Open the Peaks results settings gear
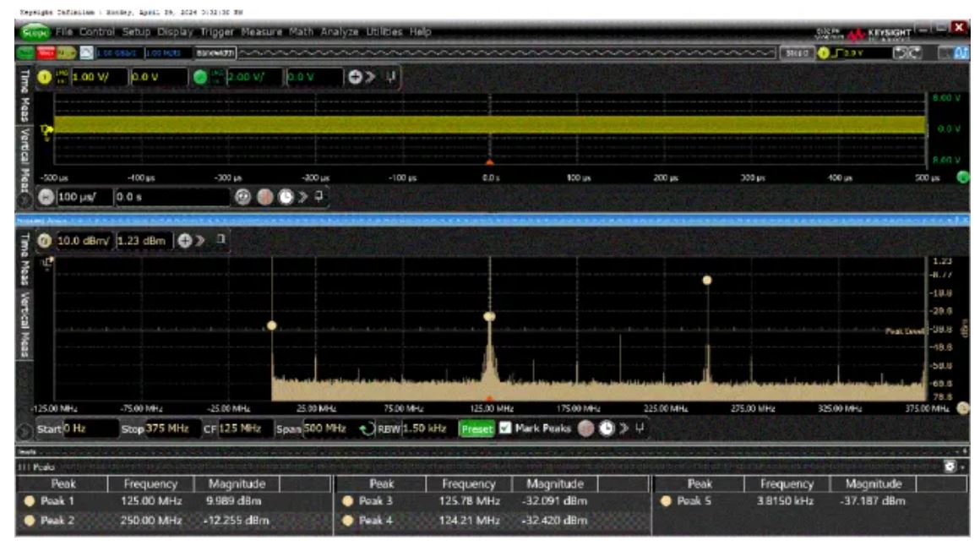This screenshot has width=980, height=546. (x=950, y=467)
